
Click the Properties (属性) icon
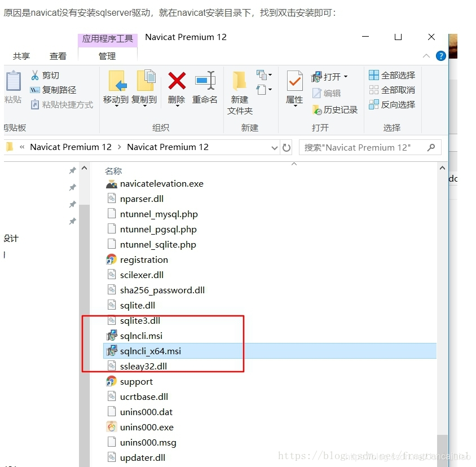[294, 81]
